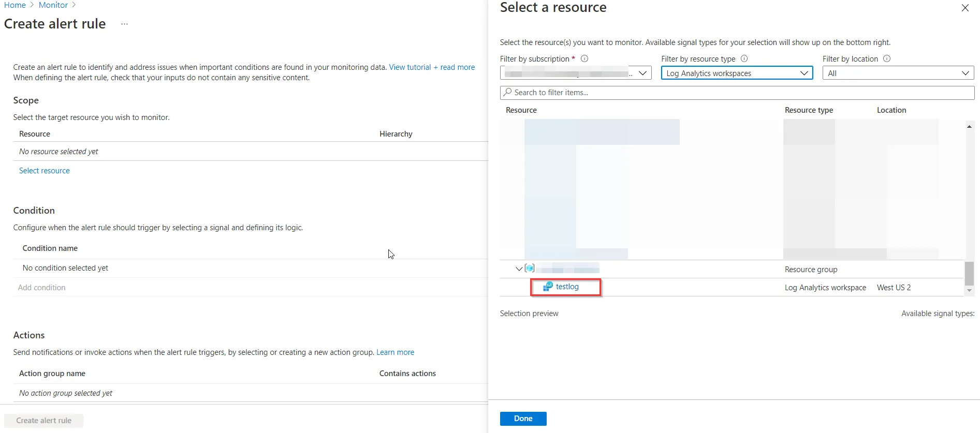Open the ellipsis menu beside Create alert rule
This screenshot has width=980, height=433.
pyautogui.click(x=124, y=24)
